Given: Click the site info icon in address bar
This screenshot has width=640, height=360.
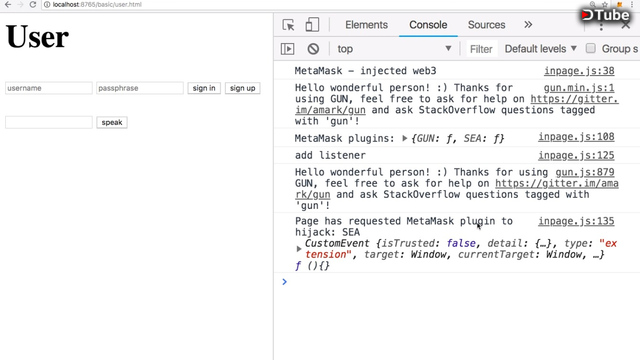Looking at the screenshot, I should [x=47, y=4].
